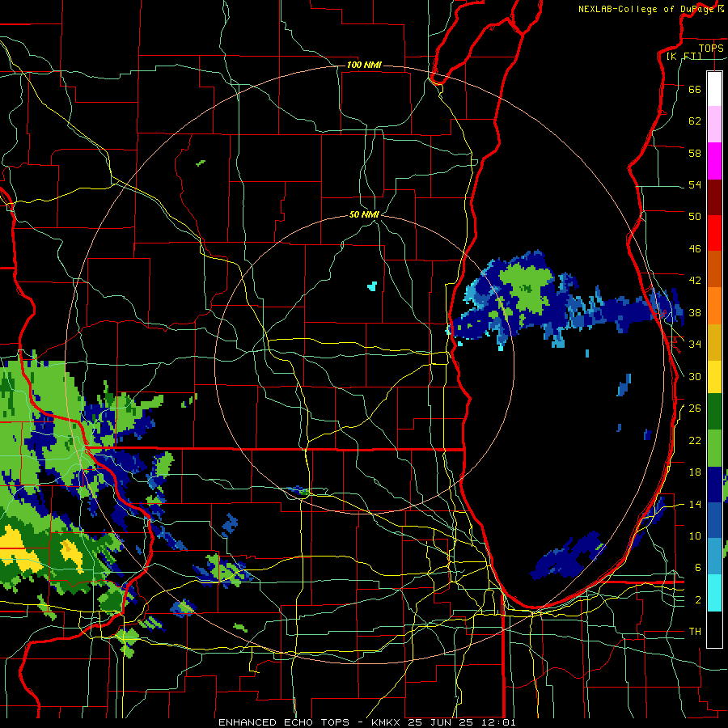Click the legend value "6"
Image resolution: width=728 pixels, height=728 pixels.
(698, 568)
